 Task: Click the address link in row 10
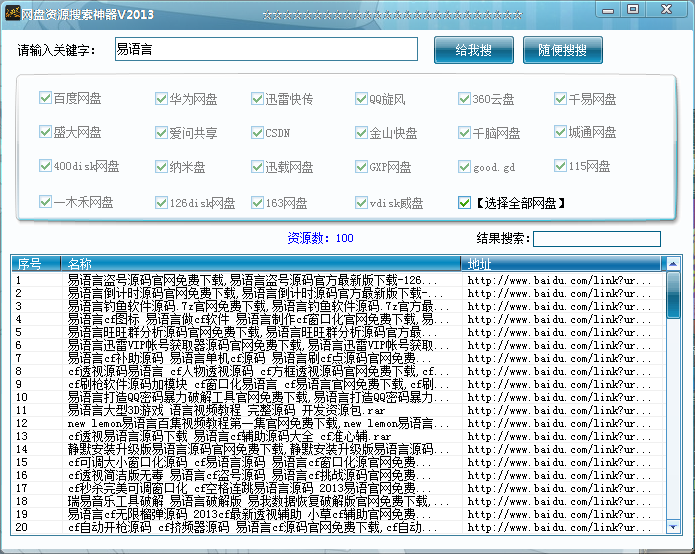click(559, 397)
